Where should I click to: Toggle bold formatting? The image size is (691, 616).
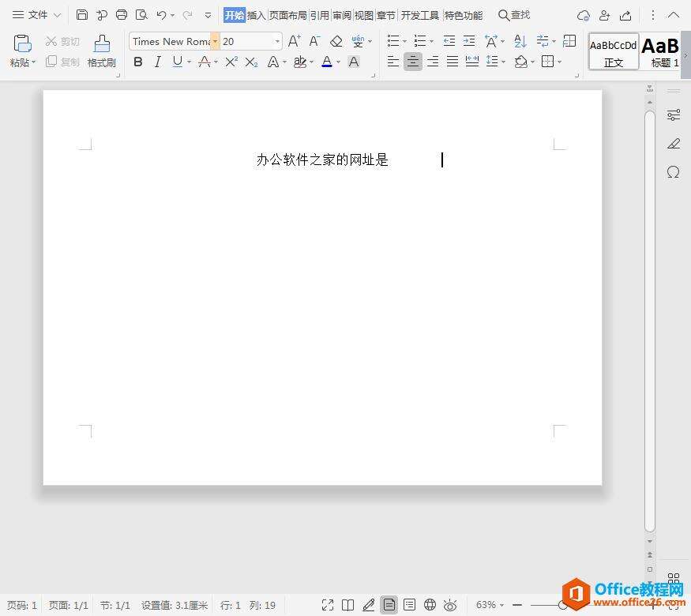point(138,62)
